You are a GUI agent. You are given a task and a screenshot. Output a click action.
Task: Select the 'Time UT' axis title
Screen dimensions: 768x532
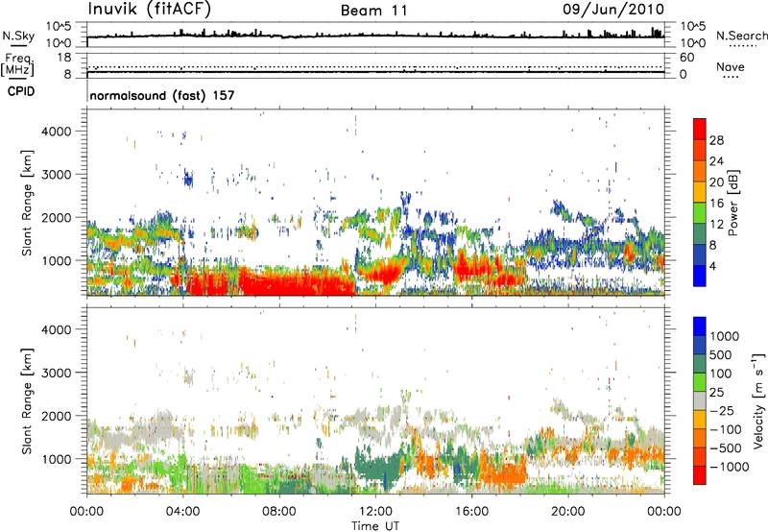375,526
